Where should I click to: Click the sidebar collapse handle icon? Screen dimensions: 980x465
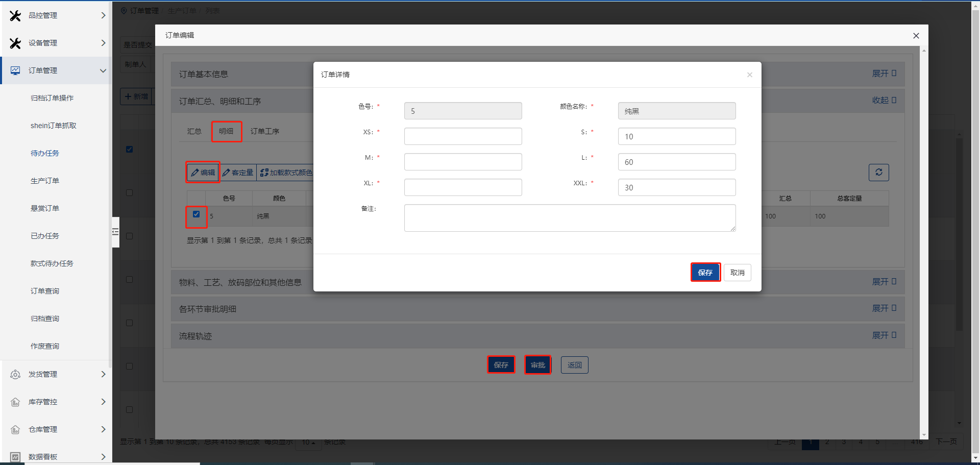(x=115, y=232)
